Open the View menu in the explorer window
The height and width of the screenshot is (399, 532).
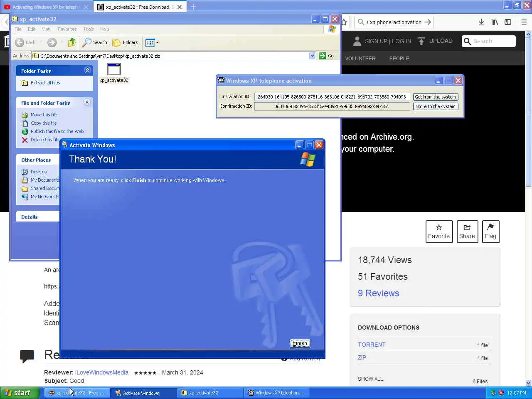[x=47, y=29]
